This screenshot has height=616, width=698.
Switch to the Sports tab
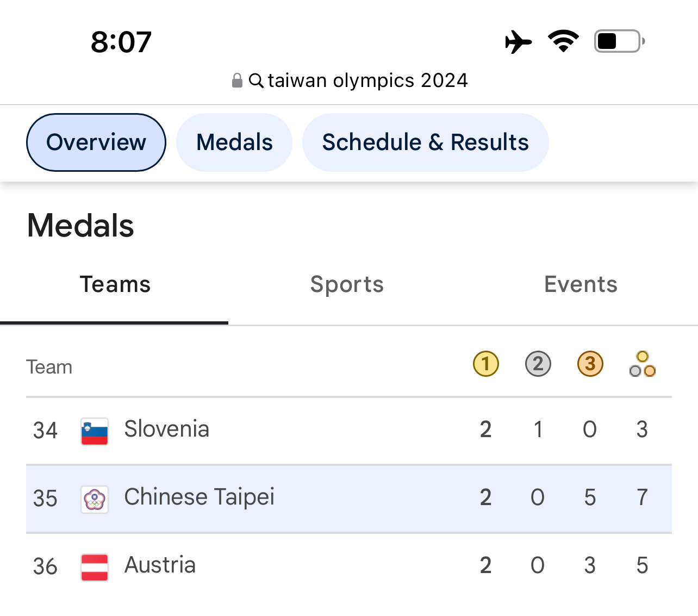click(347, 284)
